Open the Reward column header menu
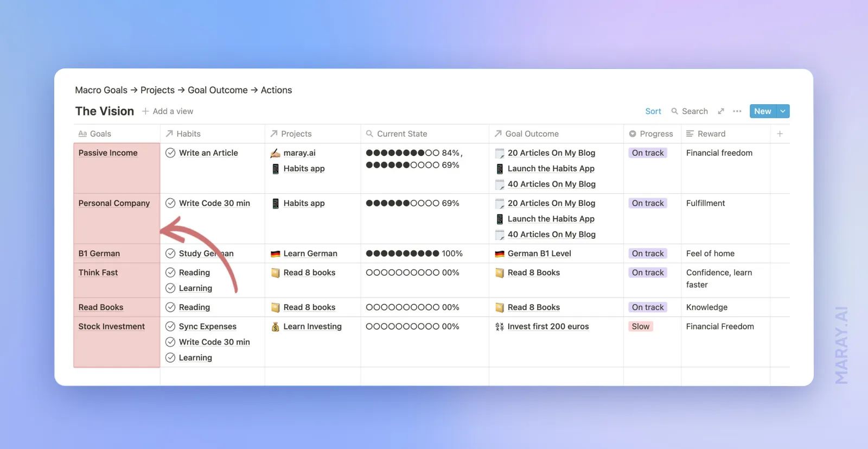 (x=725, y=134)
